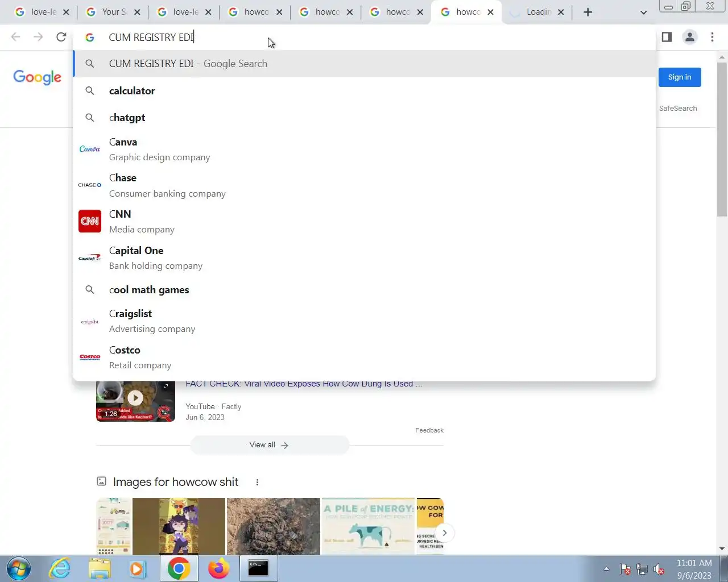Click the Google logo on the page

point(38,77)
